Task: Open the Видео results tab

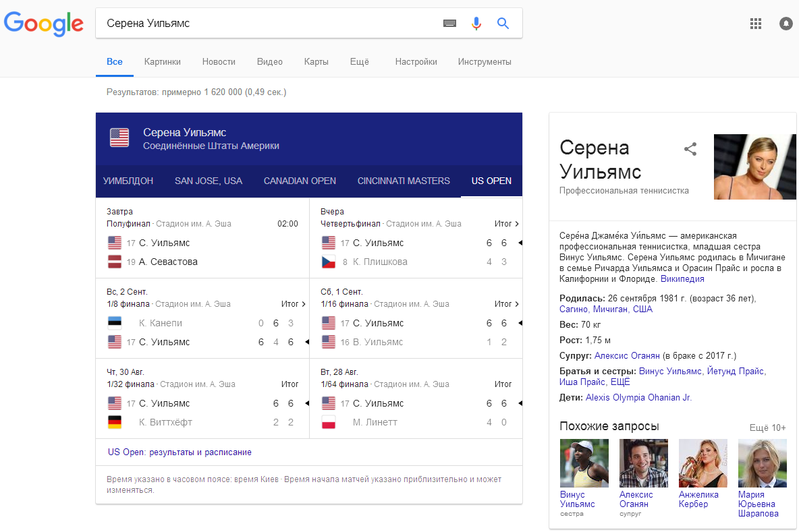Action: click(x=269, y=61)
